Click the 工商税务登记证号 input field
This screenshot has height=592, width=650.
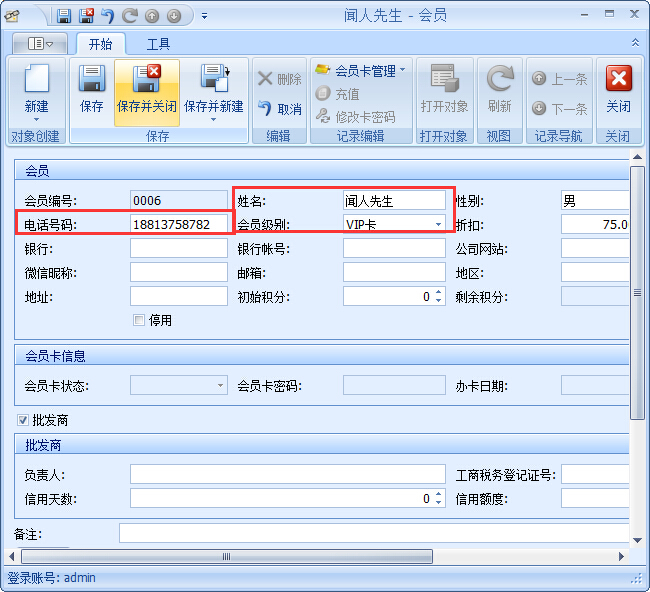(595, 474)
